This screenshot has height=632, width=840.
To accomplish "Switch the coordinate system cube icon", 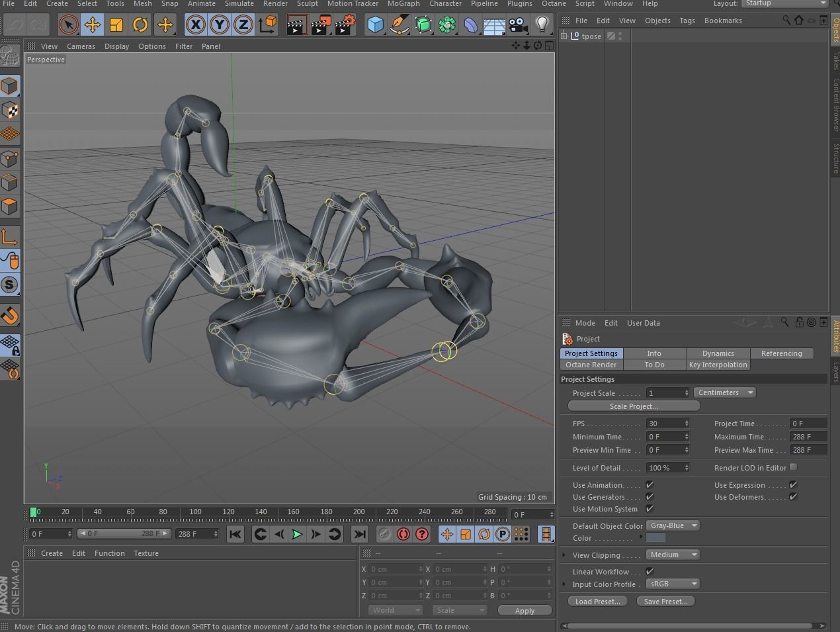I will click(267, 25).
